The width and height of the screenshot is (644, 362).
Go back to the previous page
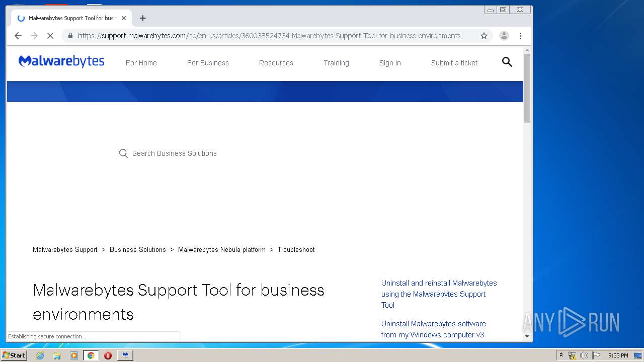tap(18, 36)
